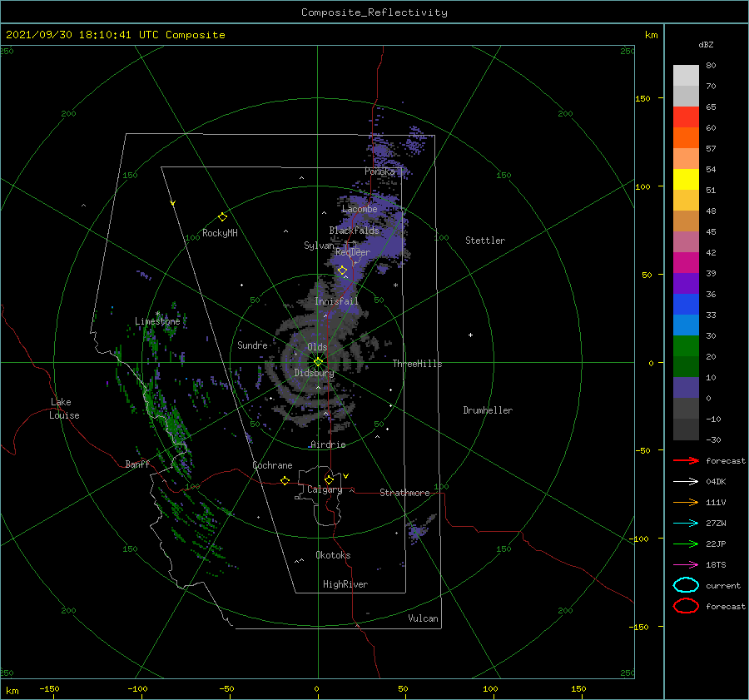Click the white plus marker west of Drumheller
Image resolution: width=749 pixels, height=700 pixels.
(470, 335)
